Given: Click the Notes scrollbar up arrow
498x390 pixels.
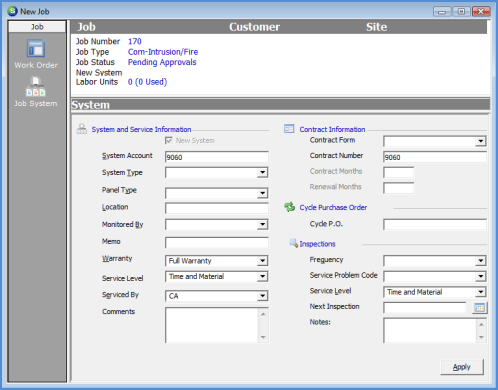Looking at the screenshot, I should pyautogui.click(x=481, y=324).
